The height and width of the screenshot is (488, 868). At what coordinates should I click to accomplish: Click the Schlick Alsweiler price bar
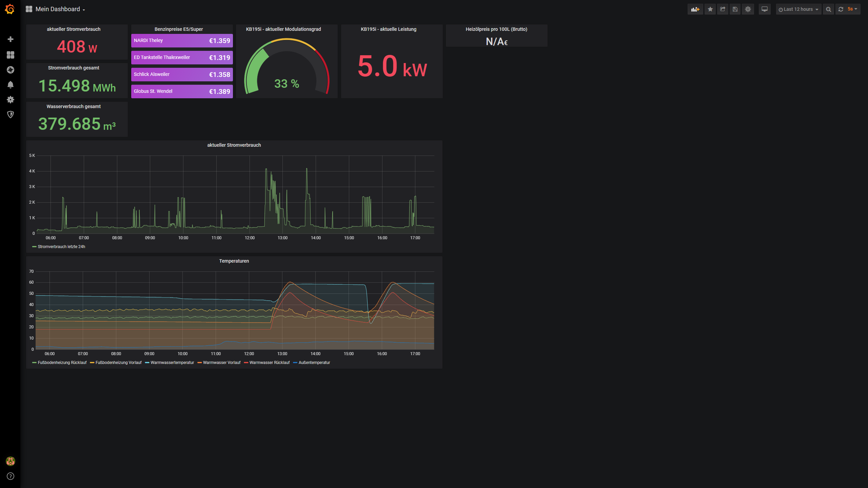(182, 75)
